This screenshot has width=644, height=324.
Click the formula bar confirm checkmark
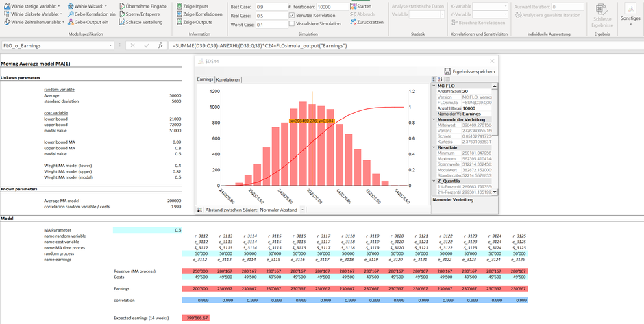tap(146, 46)
